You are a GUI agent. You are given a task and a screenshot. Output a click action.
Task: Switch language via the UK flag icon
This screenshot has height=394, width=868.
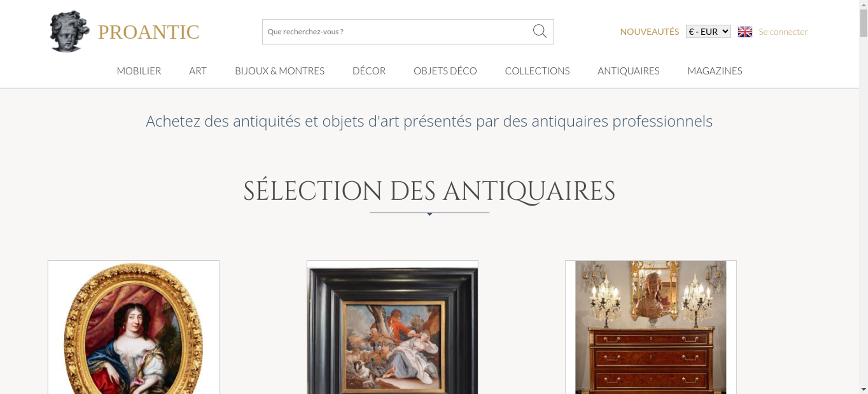click(745, 32)
